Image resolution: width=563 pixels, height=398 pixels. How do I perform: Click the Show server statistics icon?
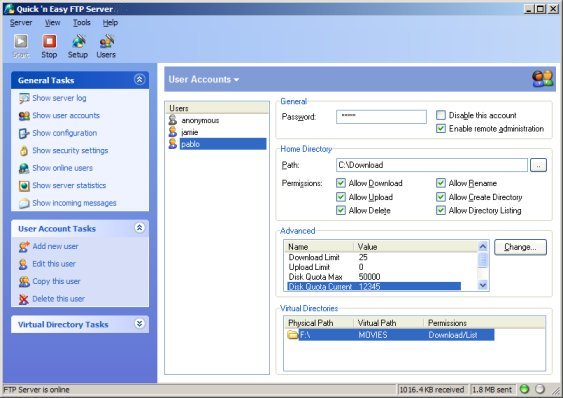(24, 186)
